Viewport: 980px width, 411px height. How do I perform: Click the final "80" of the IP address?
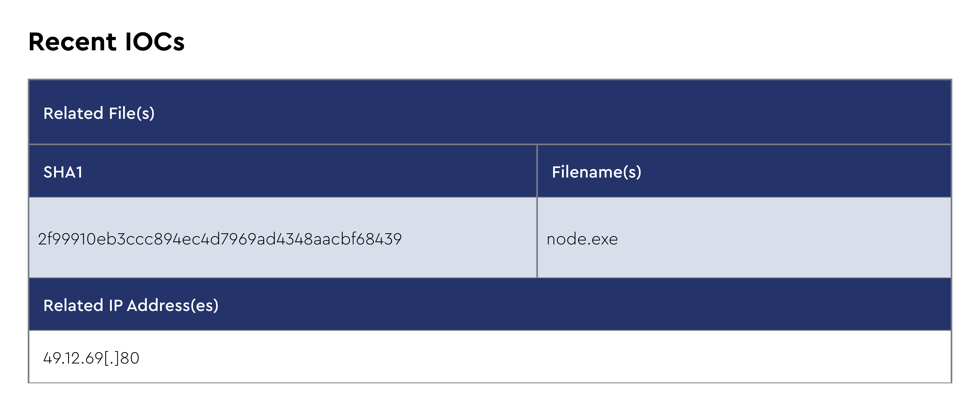tap(130, 358)
